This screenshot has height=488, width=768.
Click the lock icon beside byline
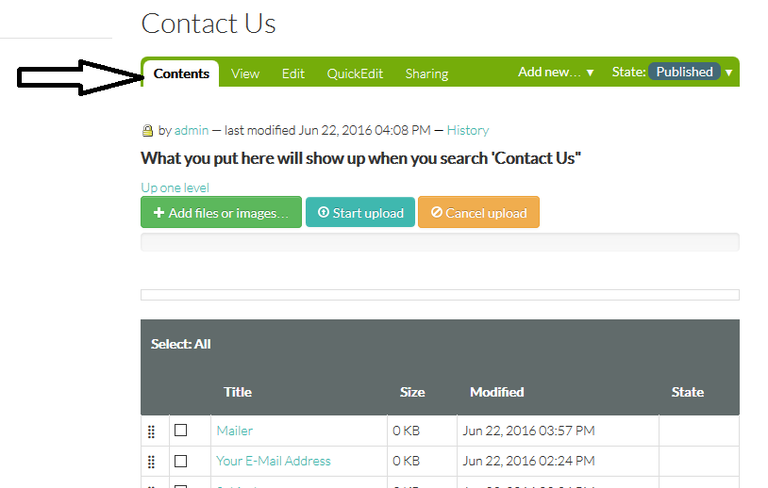(x=147, y=130)
